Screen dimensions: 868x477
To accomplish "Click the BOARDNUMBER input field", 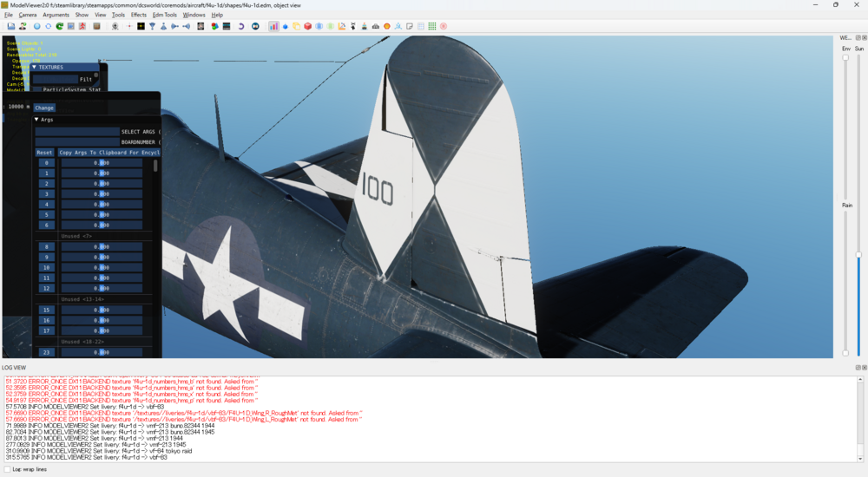I will [x=77, y=142].
